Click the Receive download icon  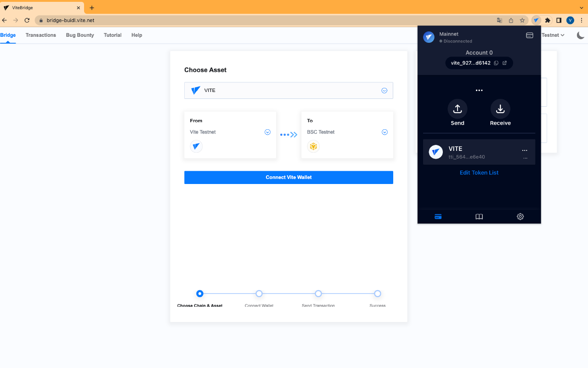click(x=500, y=109)
